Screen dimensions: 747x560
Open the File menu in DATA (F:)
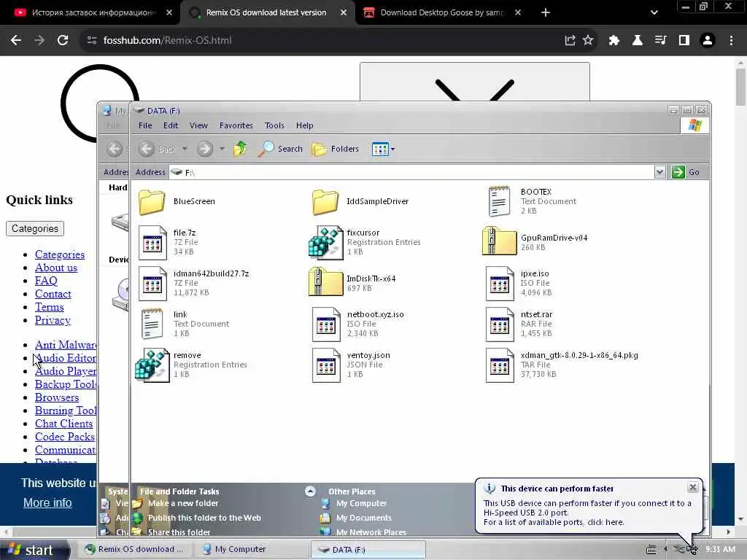click(x=145, y=125)
